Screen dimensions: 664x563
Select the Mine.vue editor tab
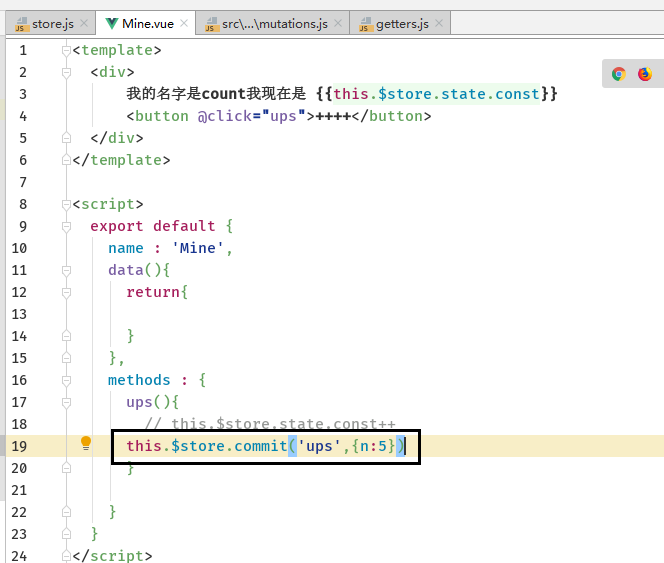146,23
